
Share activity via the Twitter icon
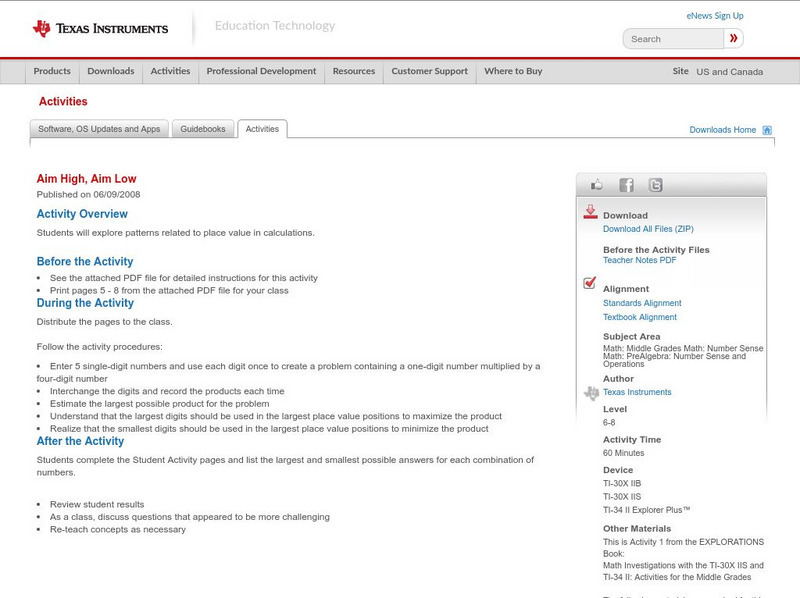(x=653, y=185)
